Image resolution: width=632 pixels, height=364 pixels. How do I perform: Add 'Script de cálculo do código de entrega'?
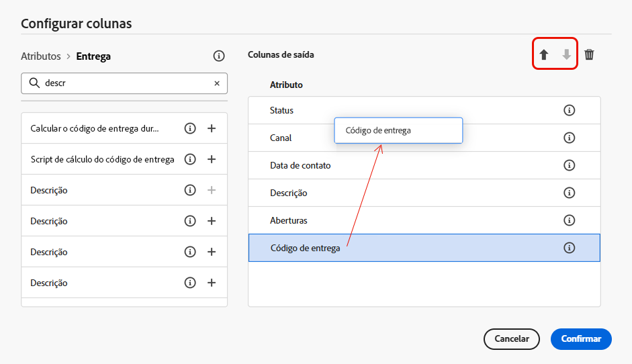point(212,159)
